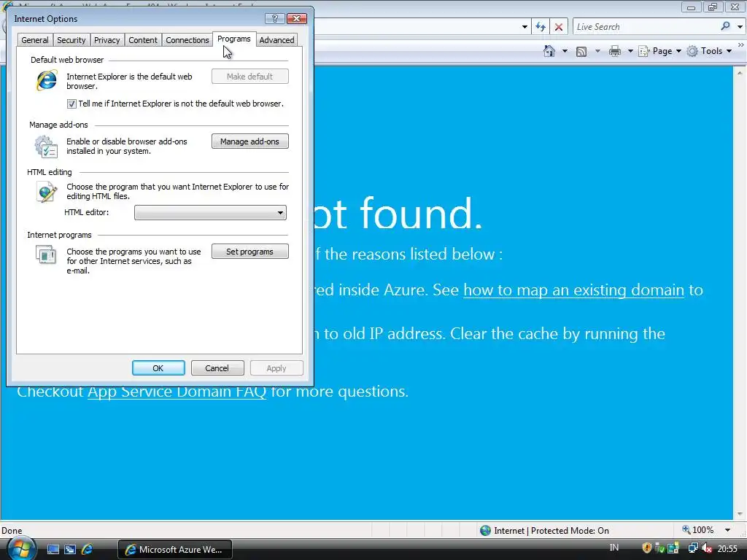
Task: Click the globe-and-pencil HTML editing icon
Action: (x=46, y=192)
